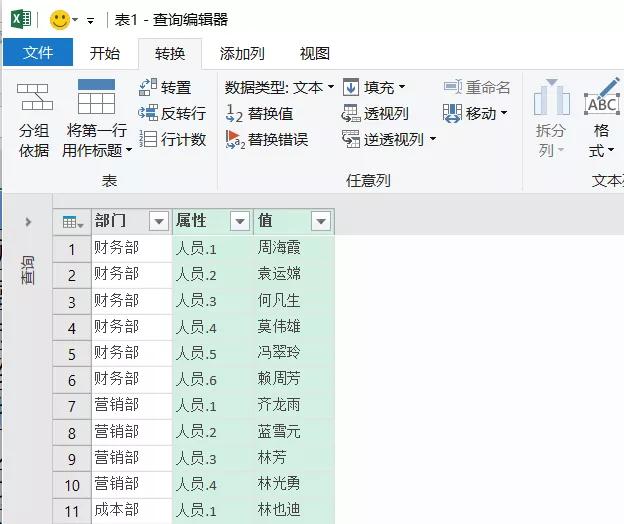This screenshot has height=524, width=624.
Task: Select row number 10 header
Action: click(72, 485)
